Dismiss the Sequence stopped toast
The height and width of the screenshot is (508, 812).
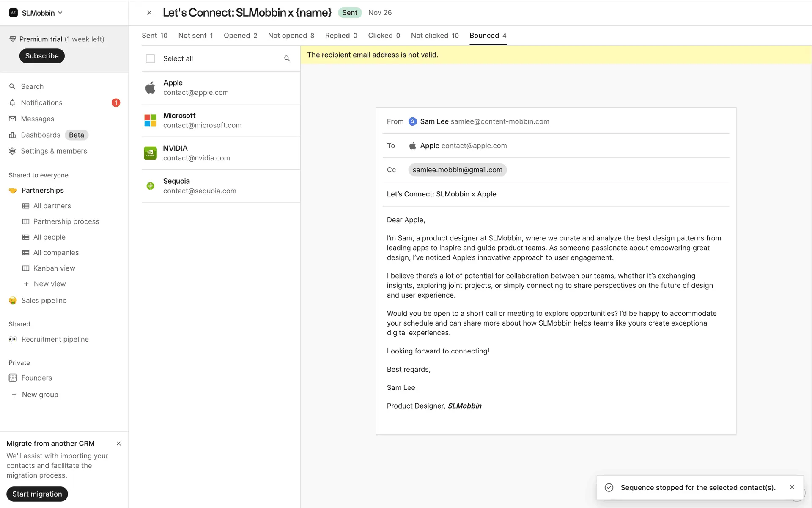(x=792, y=487)
